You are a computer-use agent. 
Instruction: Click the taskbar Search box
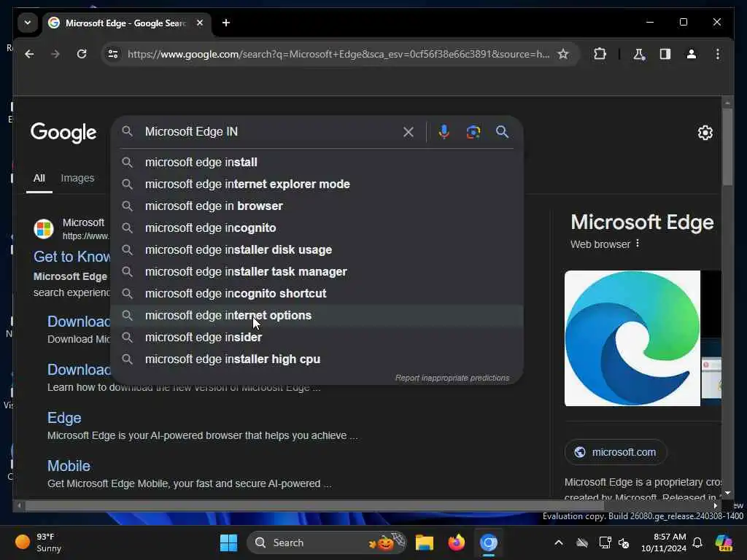click(x=327, y=542)
